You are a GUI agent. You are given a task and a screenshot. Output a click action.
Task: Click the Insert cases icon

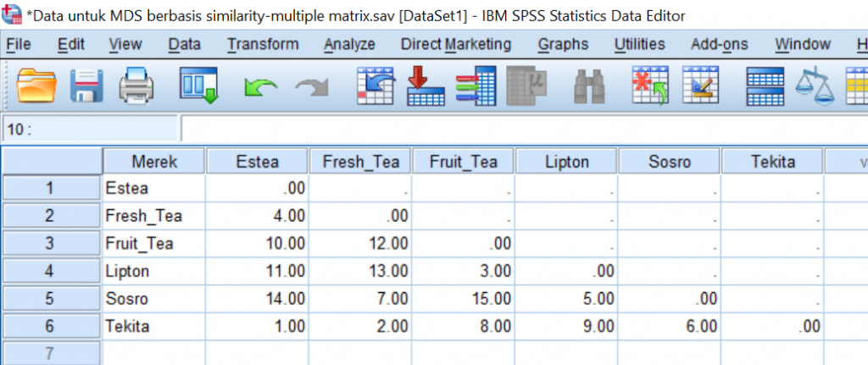(x=650, y=86)
